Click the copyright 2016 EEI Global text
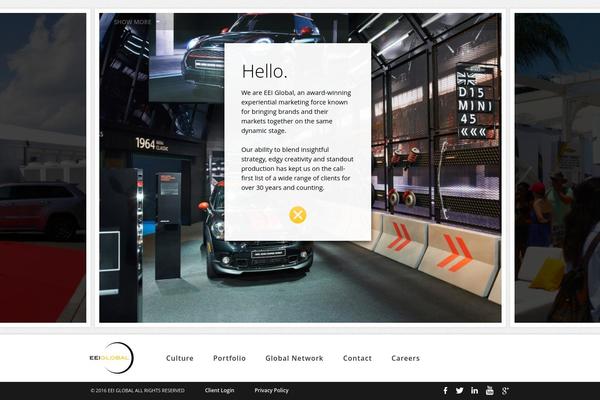The width and height of the screenshot is (600, 400). 137,390
